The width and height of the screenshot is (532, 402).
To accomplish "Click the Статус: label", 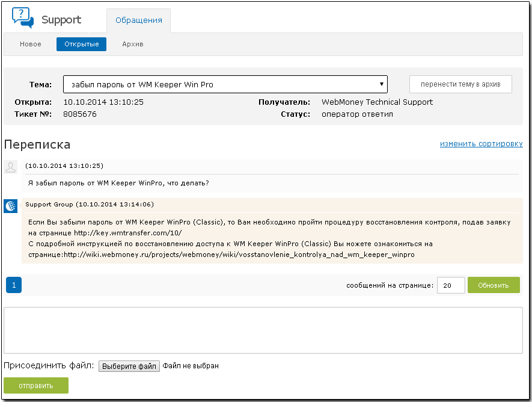I will (296, 114).
